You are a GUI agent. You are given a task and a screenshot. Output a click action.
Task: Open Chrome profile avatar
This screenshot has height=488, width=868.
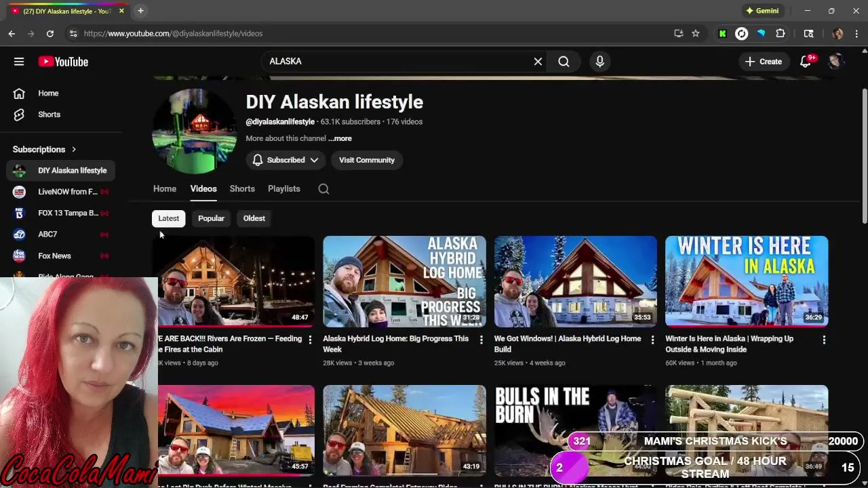[x=838, y=33]
